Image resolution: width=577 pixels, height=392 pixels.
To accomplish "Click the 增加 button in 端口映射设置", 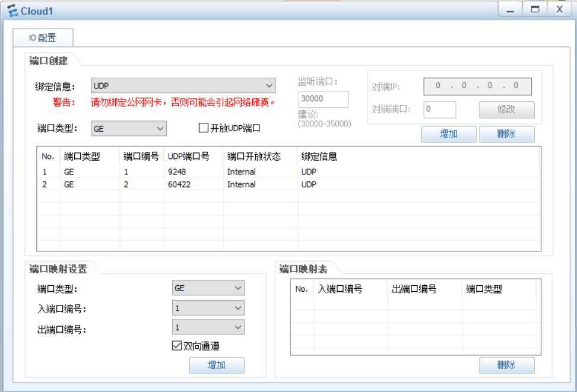I will (x=217, y=365).
